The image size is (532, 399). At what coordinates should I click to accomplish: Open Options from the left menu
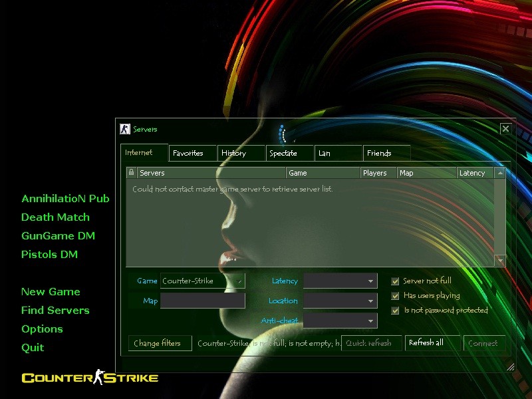(42, 329)
